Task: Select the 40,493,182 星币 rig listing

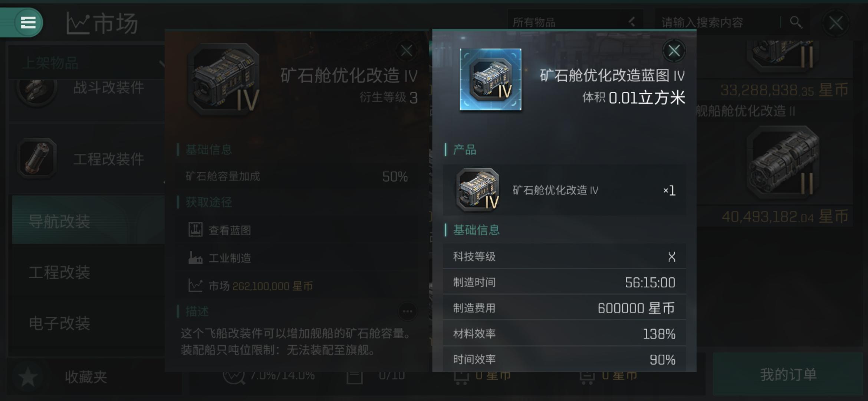Action: (775, 175)
